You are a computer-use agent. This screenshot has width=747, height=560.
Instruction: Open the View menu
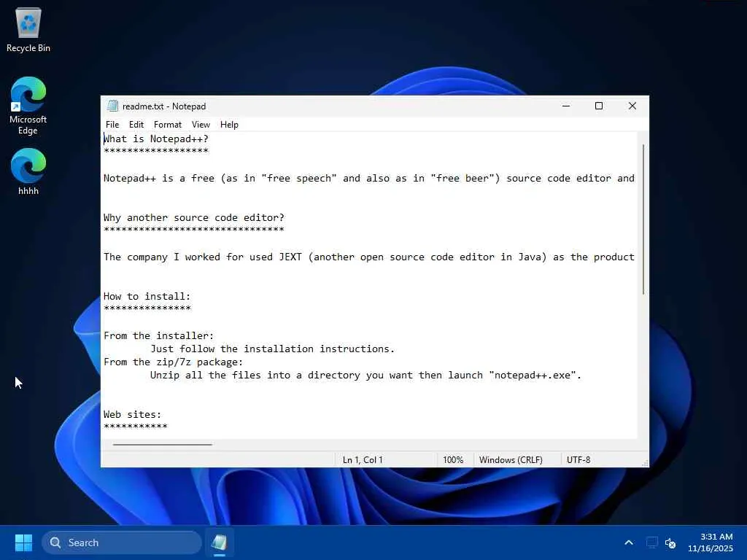coord(201,124)
